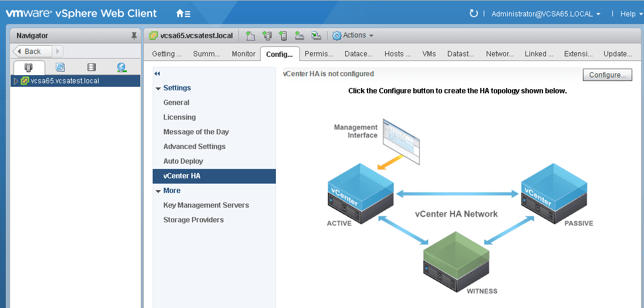Click the forward arrow next to Back
The image size is (644, 308).
point(58,52)
